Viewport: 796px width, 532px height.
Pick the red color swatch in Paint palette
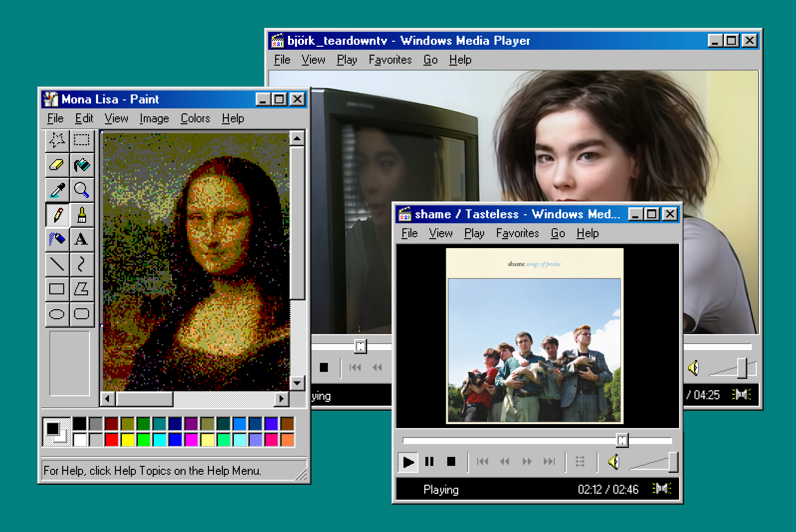tap(112, 440)
